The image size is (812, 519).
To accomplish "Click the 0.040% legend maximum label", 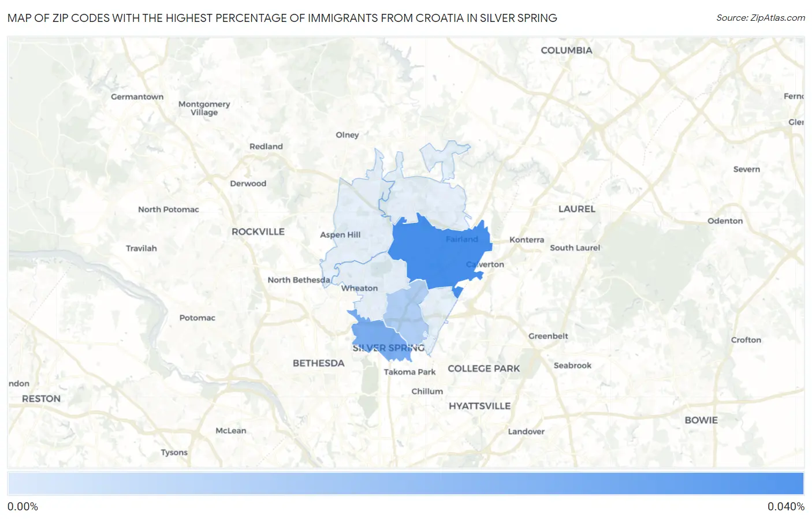I will (785, 506).
